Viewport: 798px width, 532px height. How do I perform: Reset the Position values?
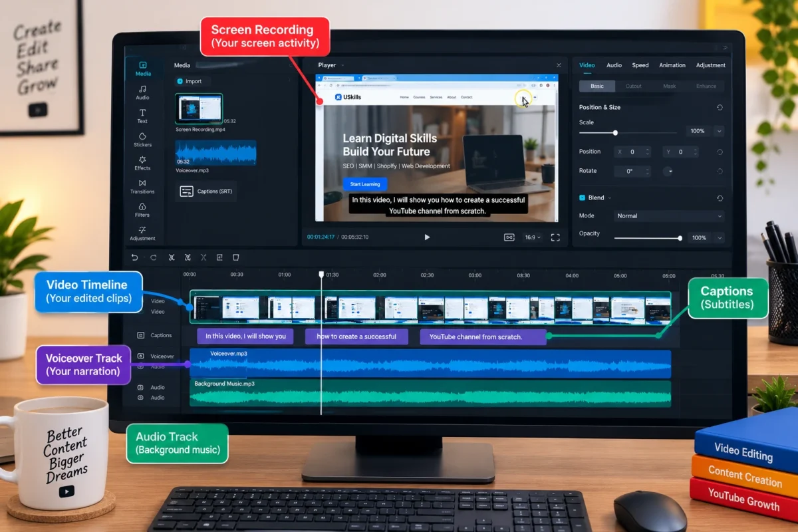(720, 152)
